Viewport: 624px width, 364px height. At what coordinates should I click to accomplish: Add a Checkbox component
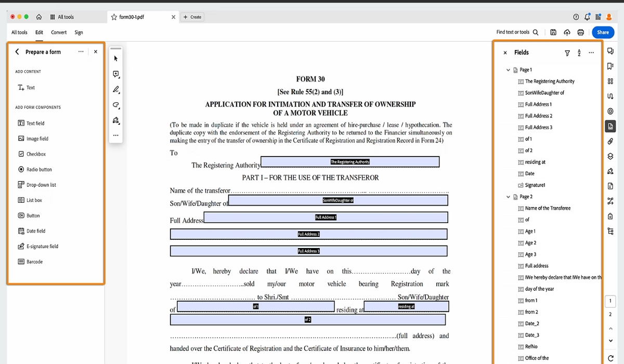click(x=32, y=154)
